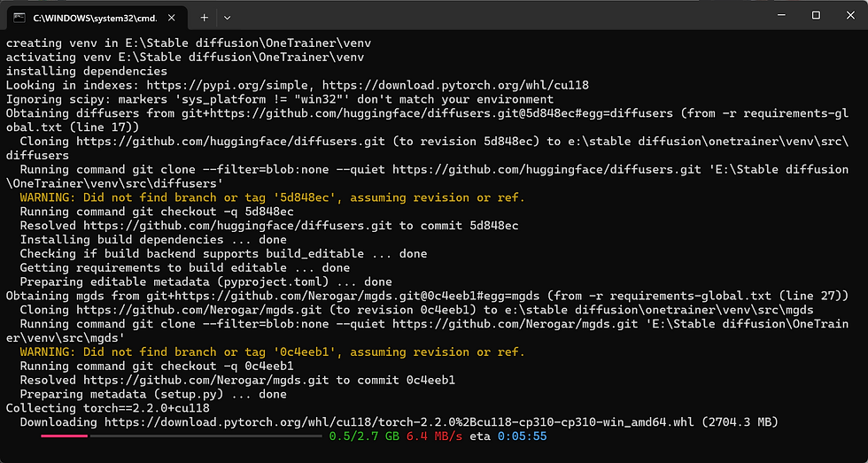Open a new terminal tab with plus

[x=204, y=18]
